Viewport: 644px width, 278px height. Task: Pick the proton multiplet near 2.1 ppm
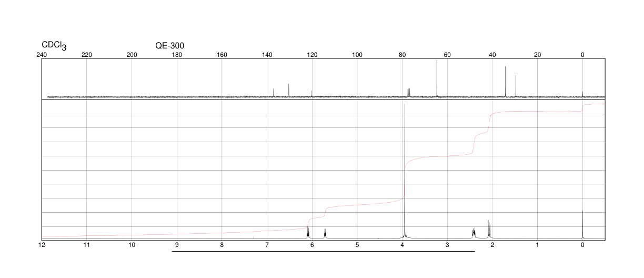(489, 229)
